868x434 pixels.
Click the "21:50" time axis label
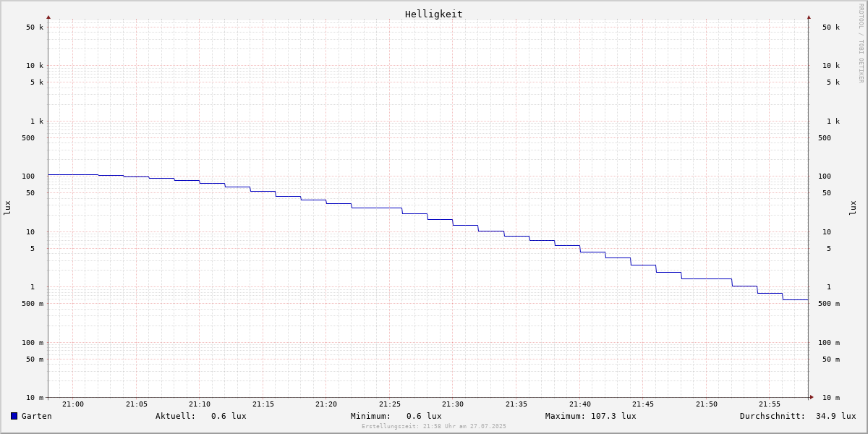pos(707,404)
